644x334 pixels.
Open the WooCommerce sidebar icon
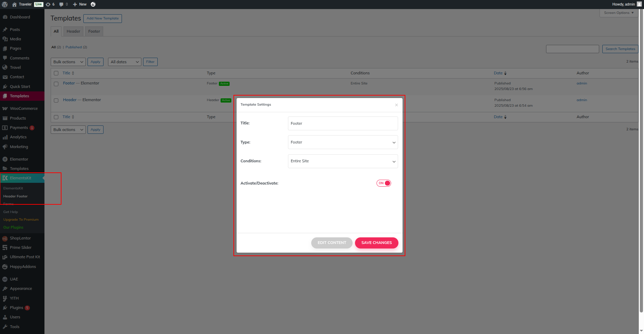(5, 109)
